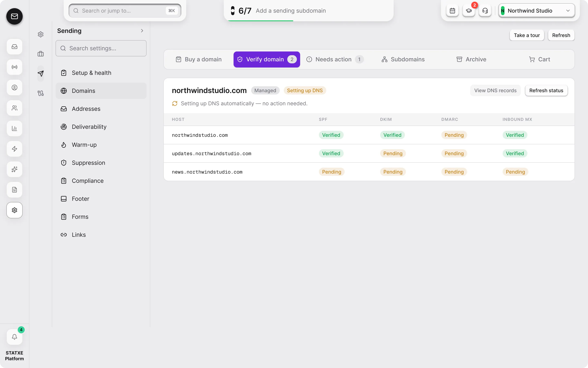Screen dimensions: 588x368
Task: Open Footer settings
Action: point(101,199)
